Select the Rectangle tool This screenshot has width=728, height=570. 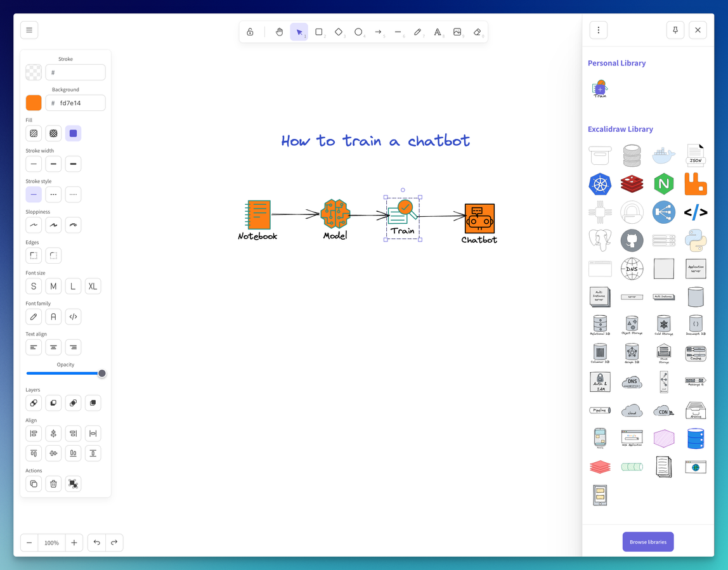319,32
